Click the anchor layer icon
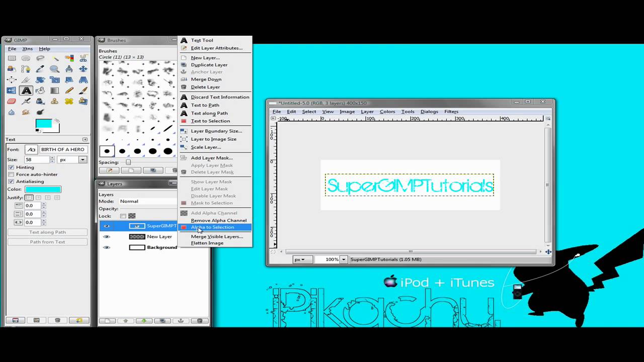The width and height of the screenshot is (644, 362). point(181,321)
